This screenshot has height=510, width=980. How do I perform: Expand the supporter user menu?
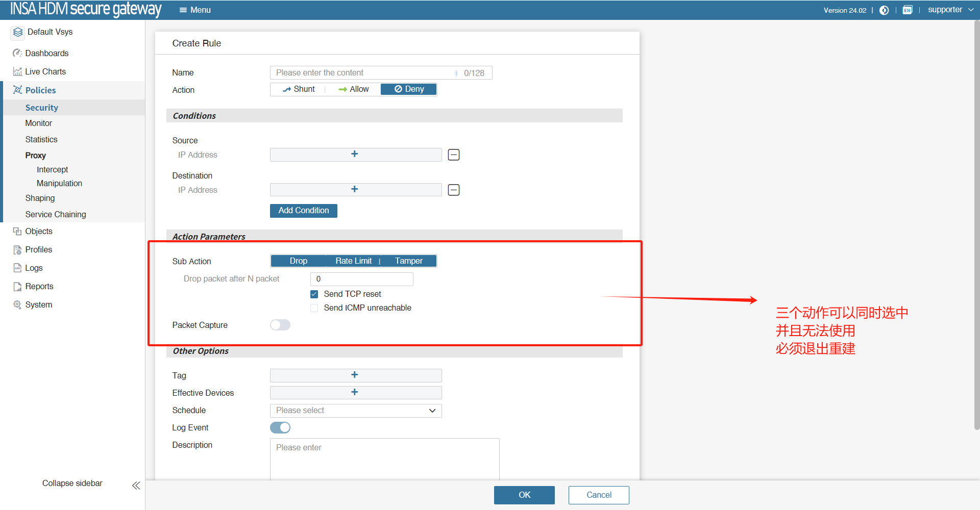pos(950,10)
